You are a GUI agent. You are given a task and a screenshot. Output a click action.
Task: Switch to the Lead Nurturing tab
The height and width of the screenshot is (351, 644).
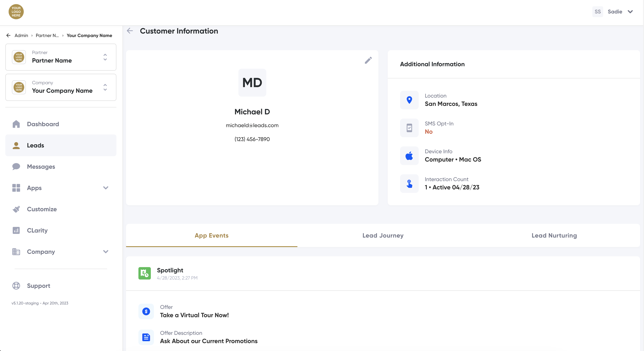[x=554, y=236]
